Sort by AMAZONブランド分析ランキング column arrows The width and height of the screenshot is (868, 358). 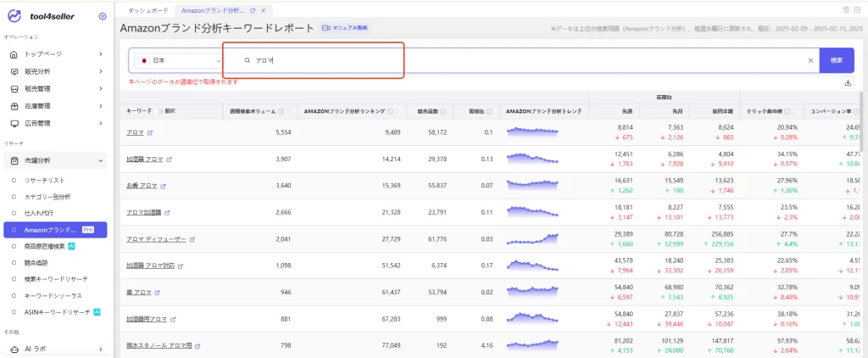click(398, 111)
